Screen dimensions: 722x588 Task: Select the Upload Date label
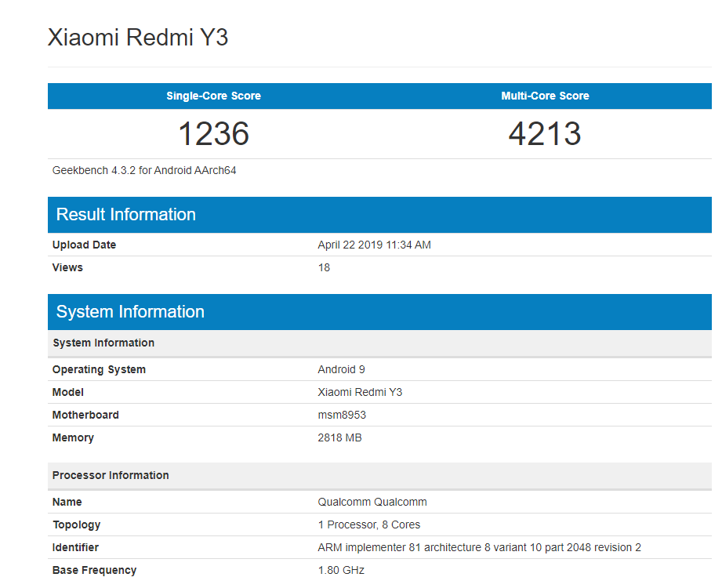click(x=84, y=245)
